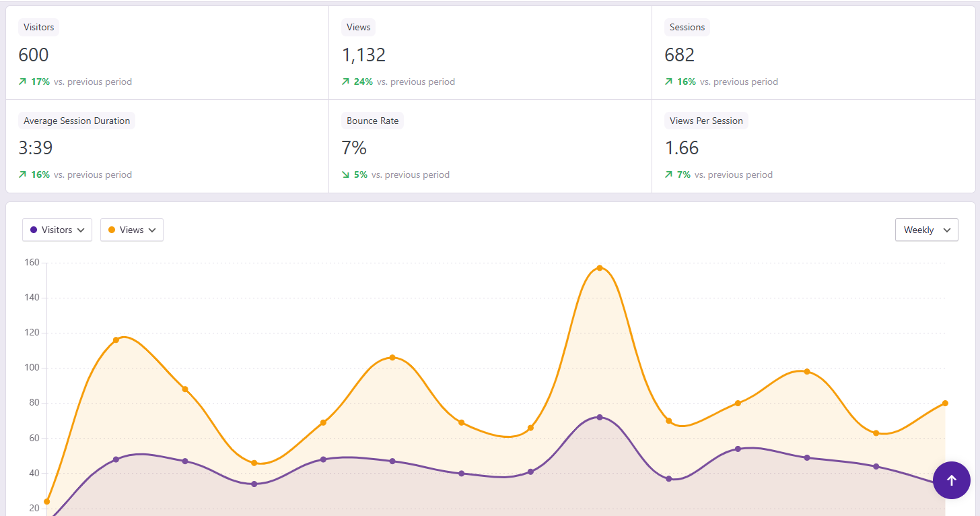Open the Views series dropdown

click(x=132, y=230)
